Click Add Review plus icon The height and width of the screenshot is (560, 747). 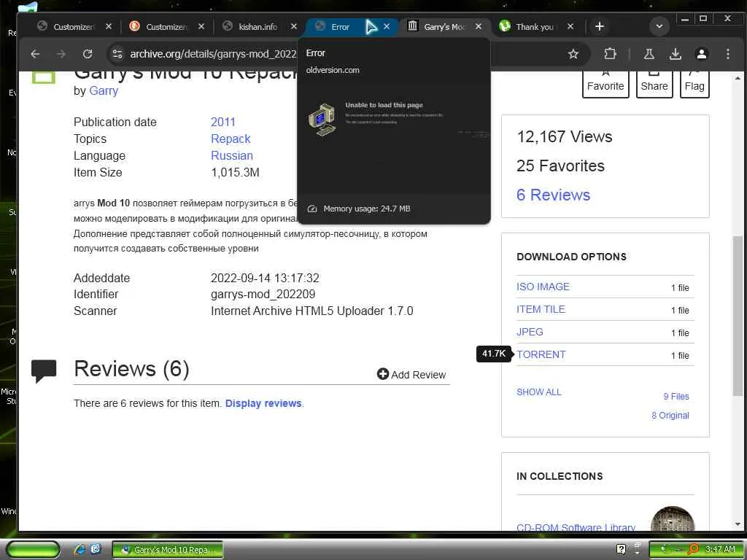[382, 374]
